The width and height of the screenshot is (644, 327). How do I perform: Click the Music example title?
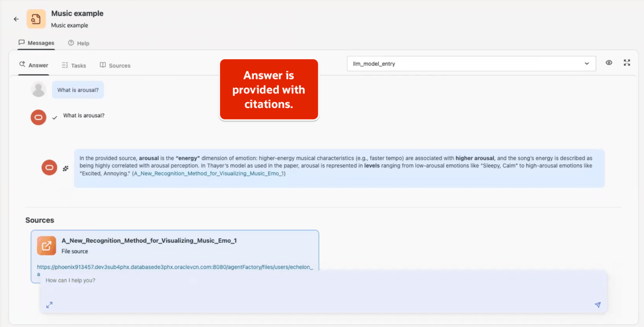click(77, 13)
